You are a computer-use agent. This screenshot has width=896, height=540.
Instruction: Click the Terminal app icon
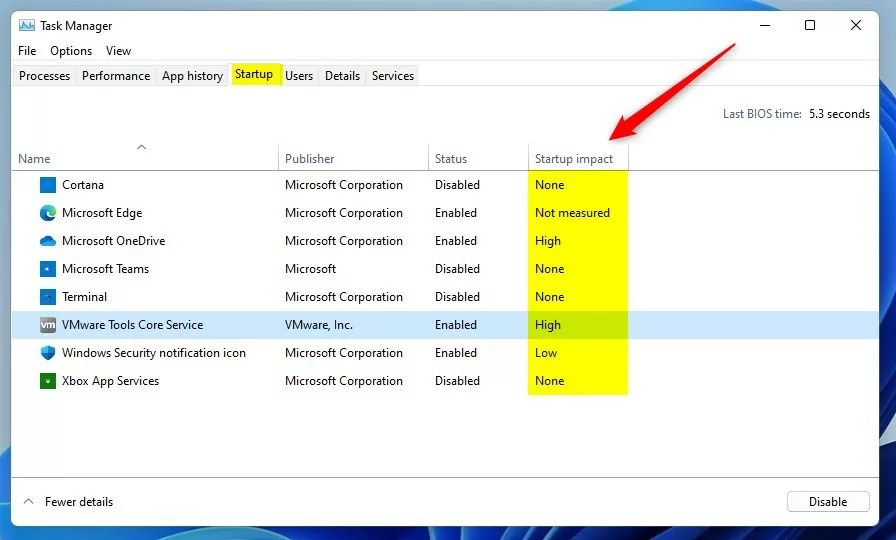click(48, 297)
